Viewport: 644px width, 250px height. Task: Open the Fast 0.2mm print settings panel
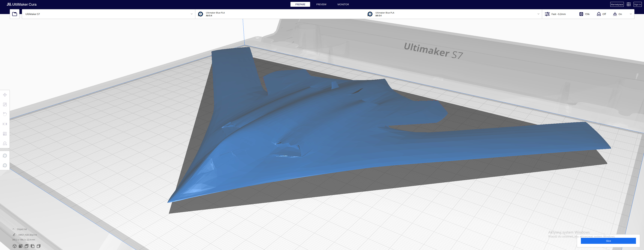click(x=558, y=14)
